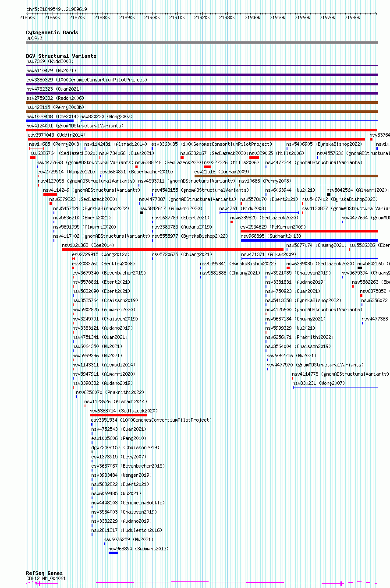Click the esv2033765 (Bentley2008) label
This screenshot has height=588, width=390.
(x=104, y=264)
